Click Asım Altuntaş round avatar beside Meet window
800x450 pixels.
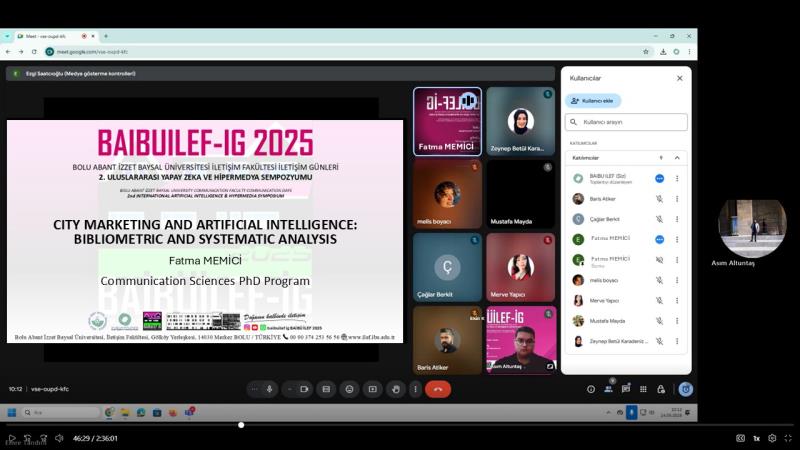pyautogui.click(x=753, y=228)
